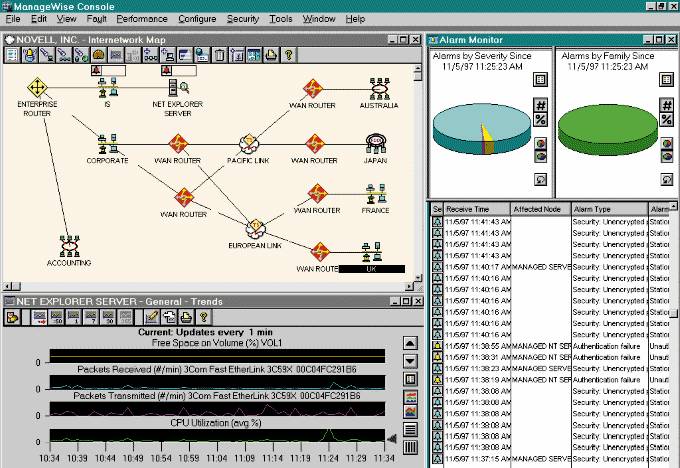Select the FRANCE network icon
This screenshot has width=680, height=468.
point(376,194)
